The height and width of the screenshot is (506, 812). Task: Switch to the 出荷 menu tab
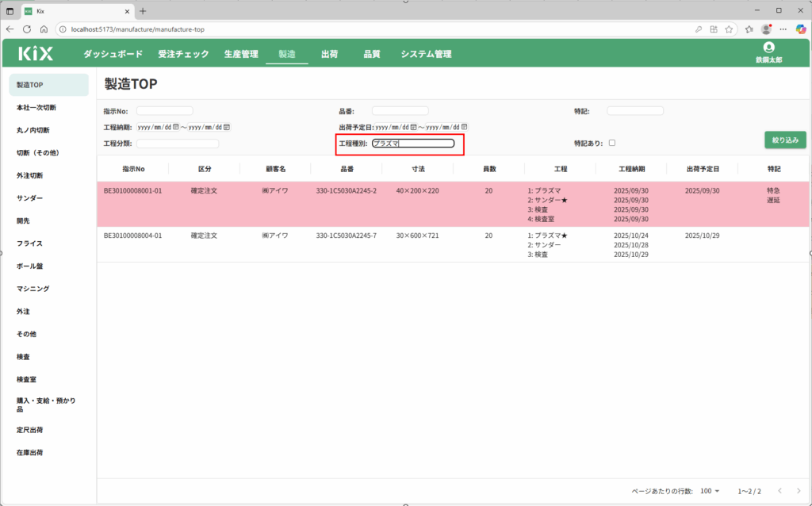(329, 54)
